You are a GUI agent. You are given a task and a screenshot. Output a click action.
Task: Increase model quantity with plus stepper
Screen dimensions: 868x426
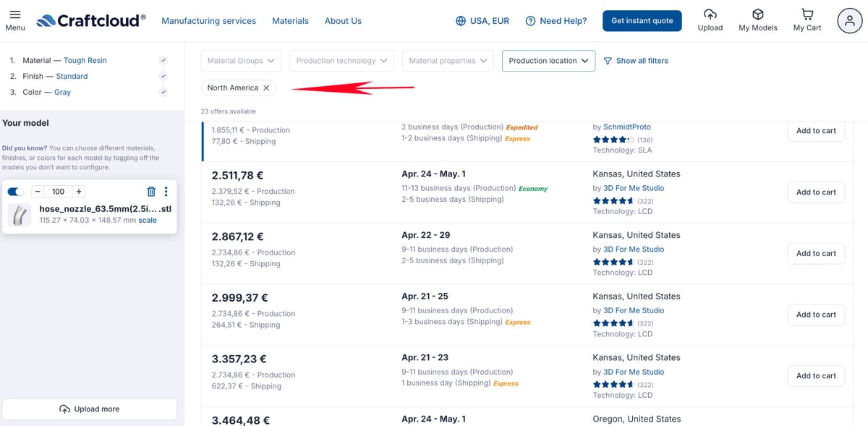point(79,192)
